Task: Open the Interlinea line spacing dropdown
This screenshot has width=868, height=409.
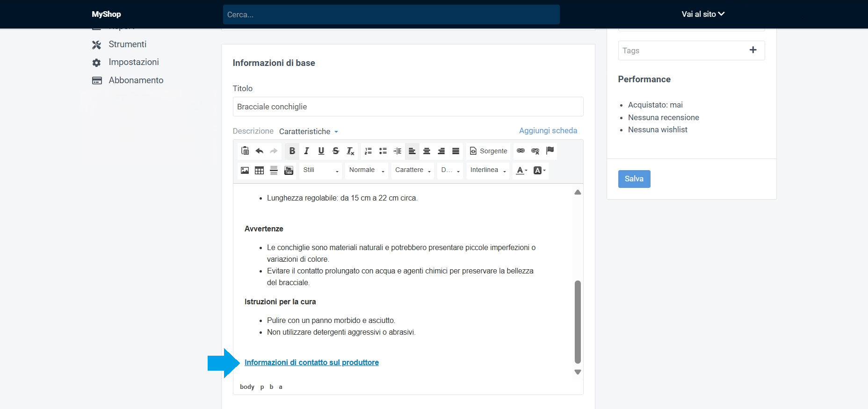Action: (488, 171)
